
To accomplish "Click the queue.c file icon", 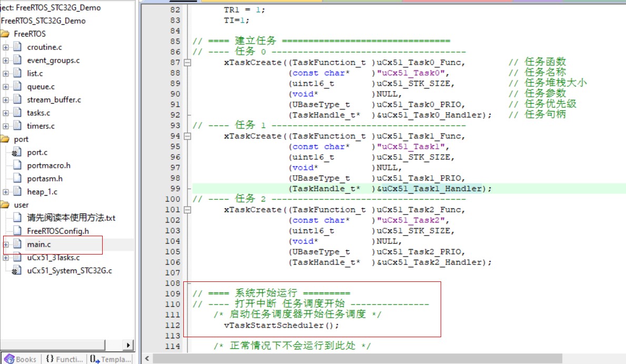I will click(x=17, y=86).
